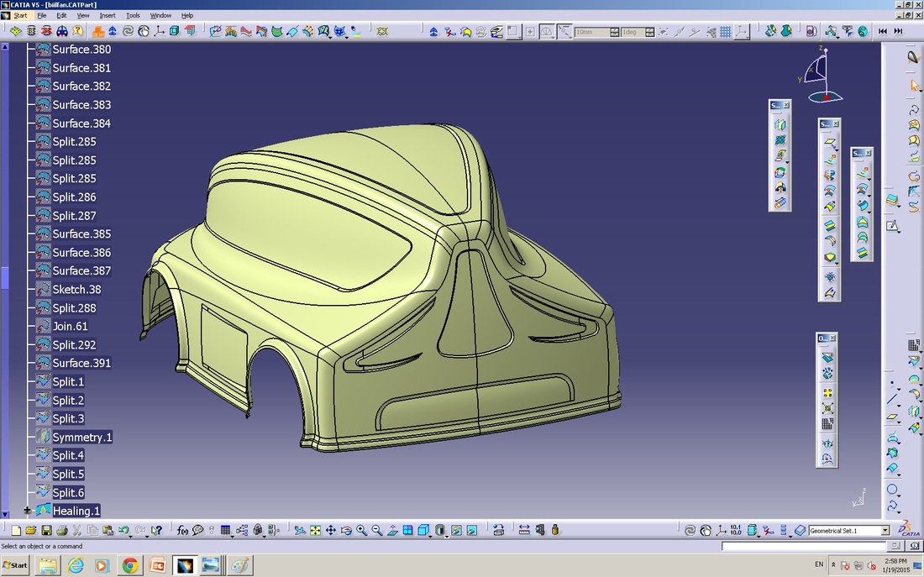Open the Geometrical Set.1 dropdown
This screenshot has height=577, width=924.
[885, 530]
